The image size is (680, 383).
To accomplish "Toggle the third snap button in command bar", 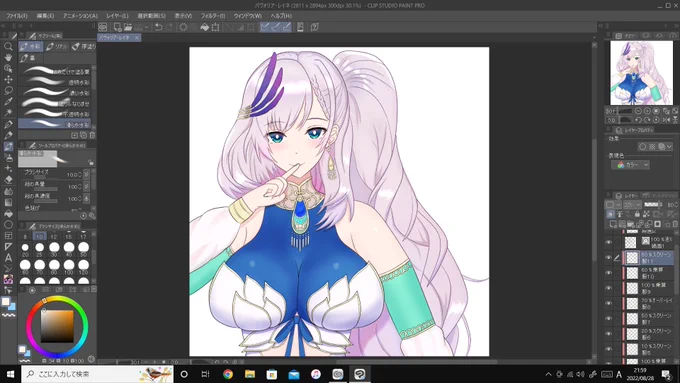I will pos(286,27).
